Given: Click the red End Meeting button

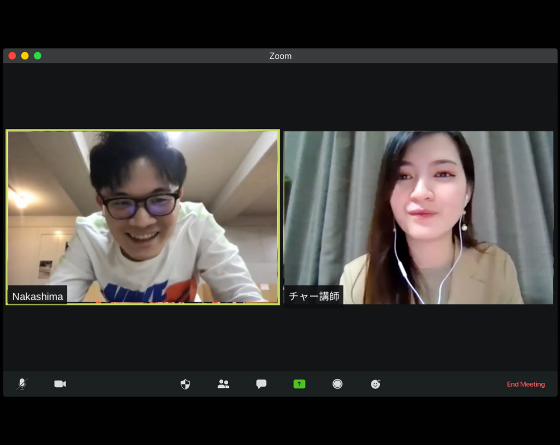Looking at the screenshot, I should click(x=526, y=384).
